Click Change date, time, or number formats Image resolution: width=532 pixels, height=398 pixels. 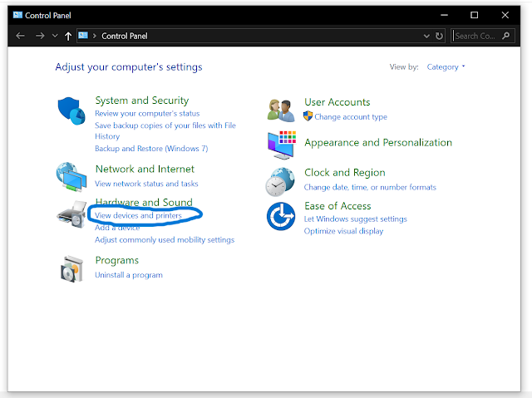370,187
